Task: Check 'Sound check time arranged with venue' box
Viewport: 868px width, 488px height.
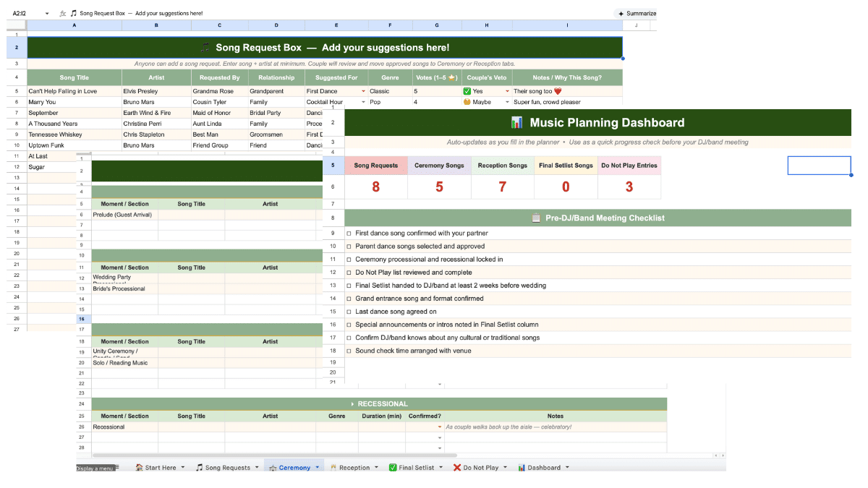Action: click(349, 351)
